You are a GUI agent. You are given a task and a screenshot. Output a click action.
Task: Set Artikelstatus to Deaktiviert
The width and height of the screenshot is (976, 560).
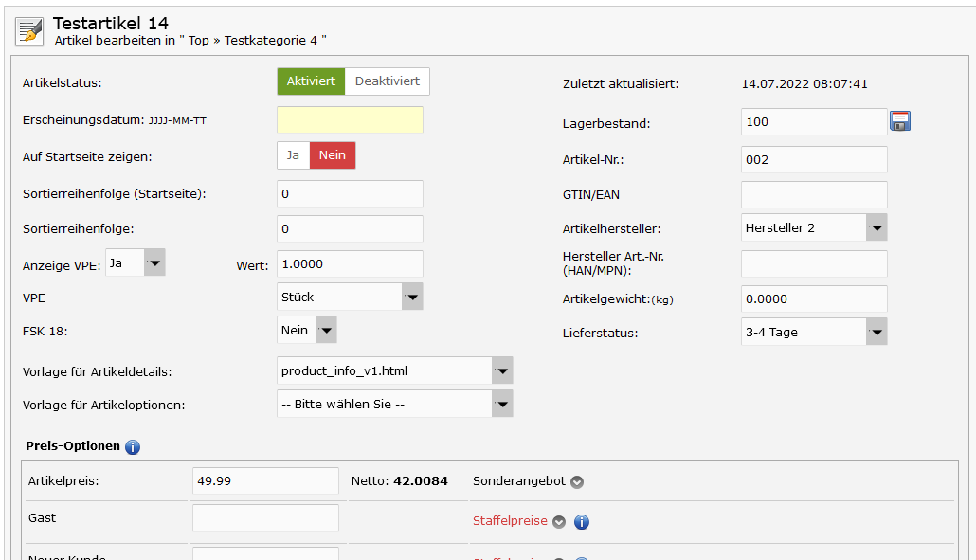click(x=387, y=81)
